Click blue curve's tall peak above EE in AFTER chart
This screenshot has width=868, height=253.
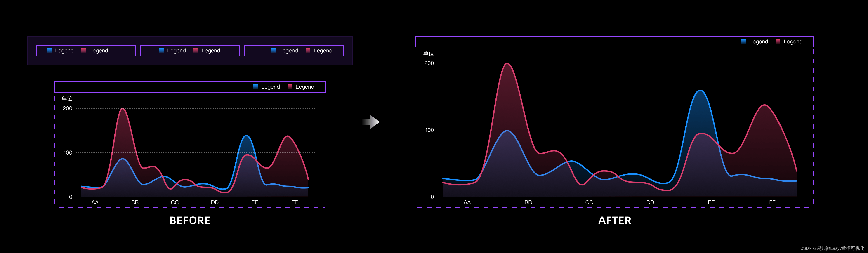click(700, 90)
